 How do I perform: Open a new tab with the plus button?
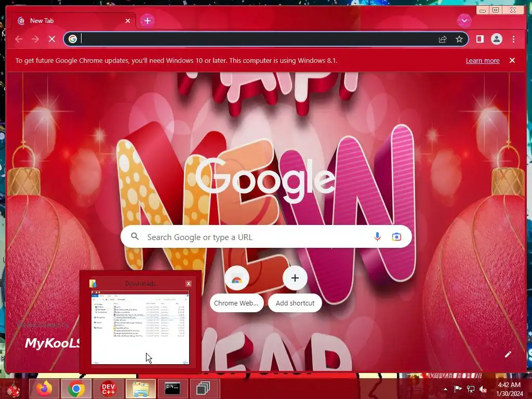coord(147,21)
